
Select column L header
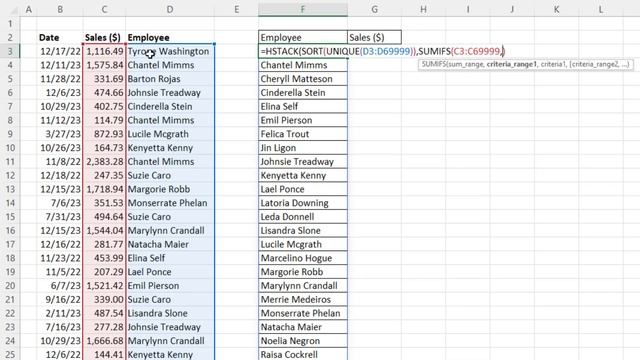(x=601, y=9)
